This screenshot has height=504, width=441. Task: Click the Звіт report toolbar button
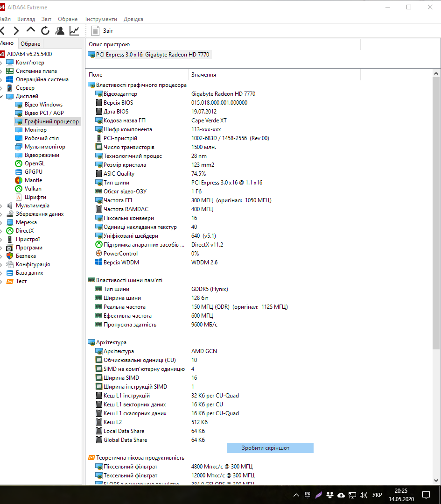(102, 31)
